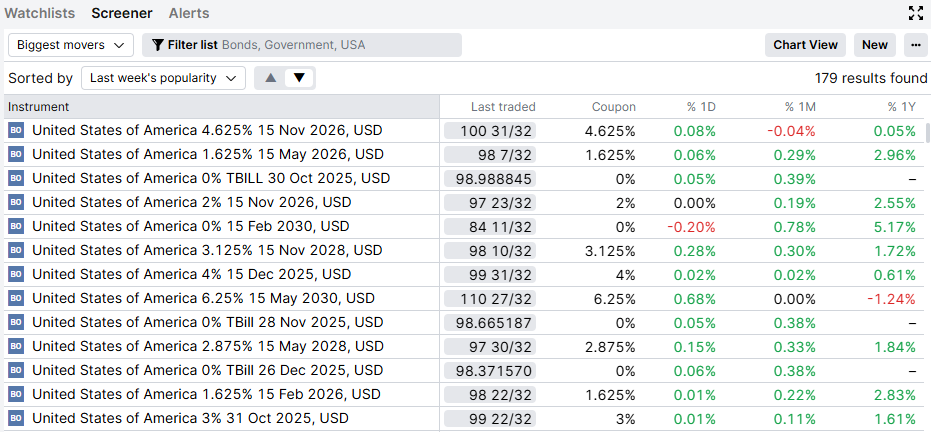This screenshot has width=931, height=432.
Task: Open United States of America 2% 15 Nov 2026
Action: pos(192,202)
